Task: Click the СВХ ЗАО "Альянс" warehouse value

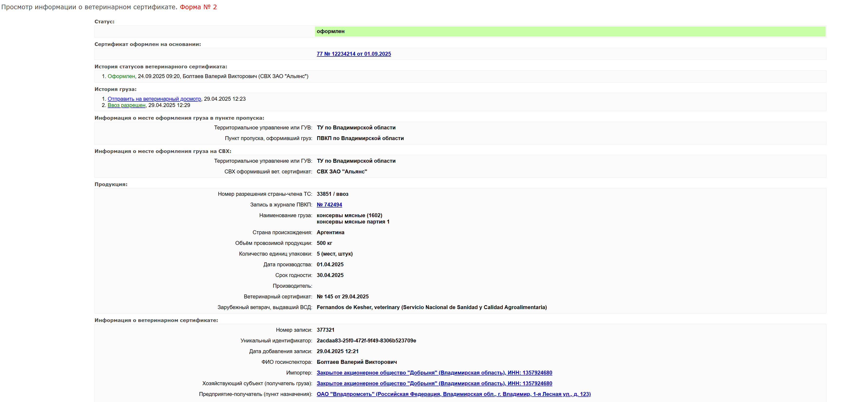Action: click(x=342, y=172)
